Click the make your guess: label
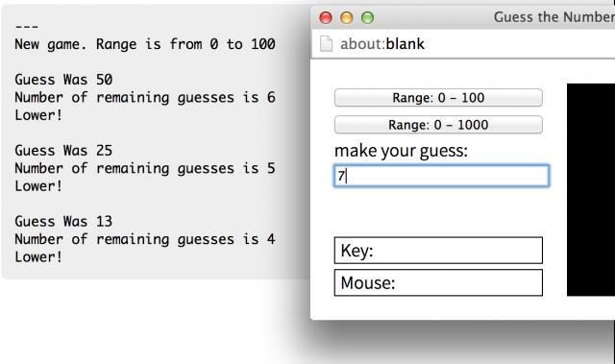615x364 pixels. 401,151
